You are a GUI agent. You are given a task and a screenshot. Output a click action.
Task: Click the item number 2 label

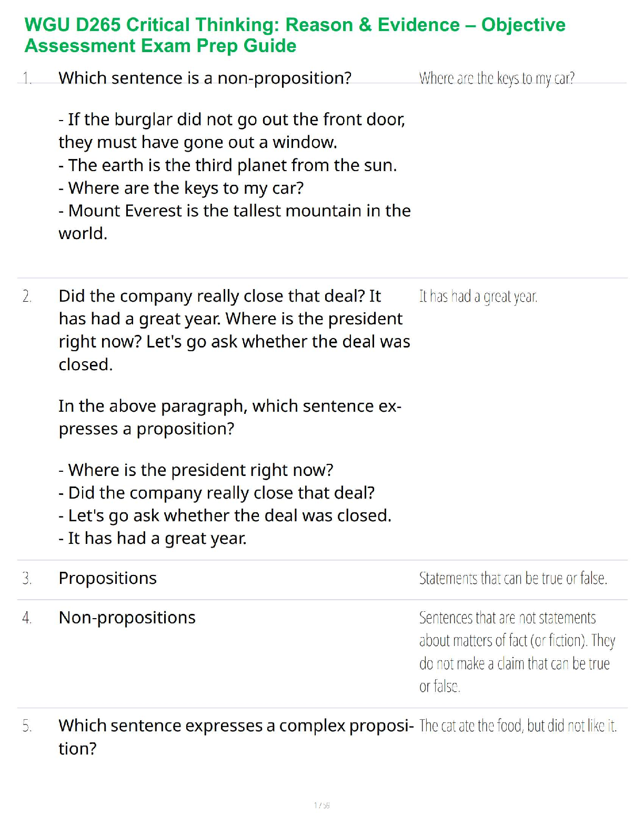[27, 296]
